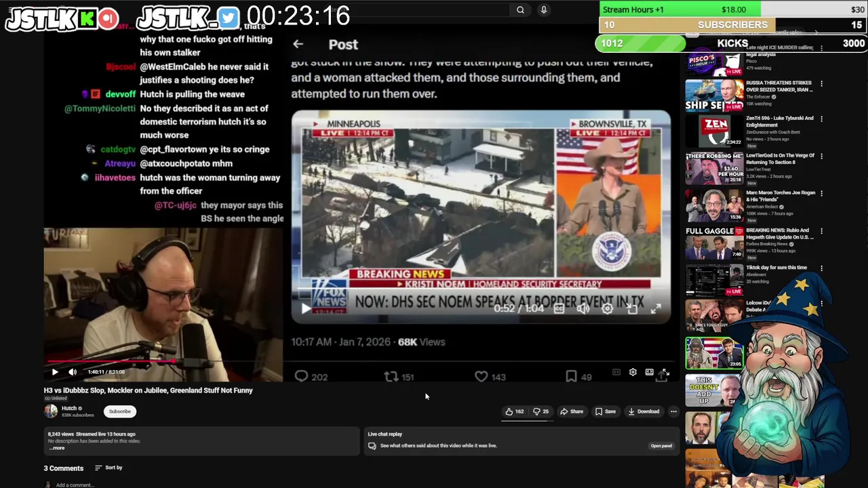Open the live chat replay panel
This screenshot has height=488, width=868.
click(661, 446)
